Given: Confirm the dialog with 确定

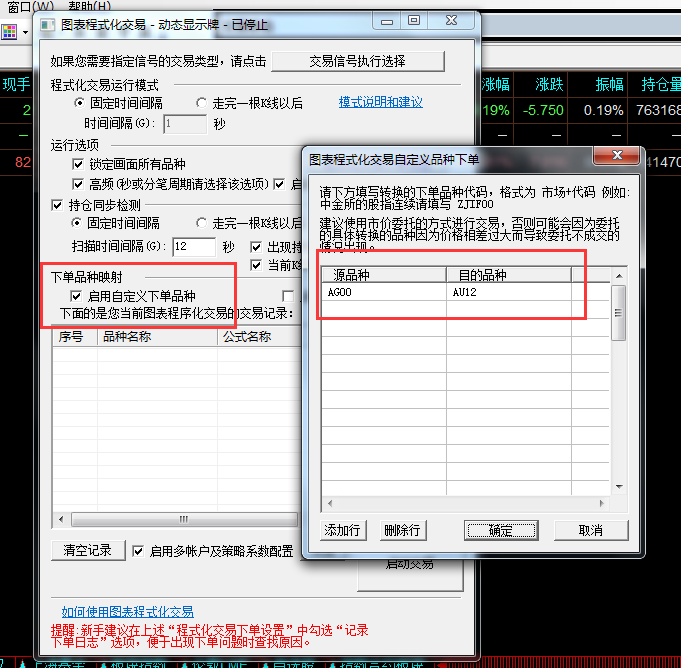Looking at the screenshot, I should coord(501,530).
